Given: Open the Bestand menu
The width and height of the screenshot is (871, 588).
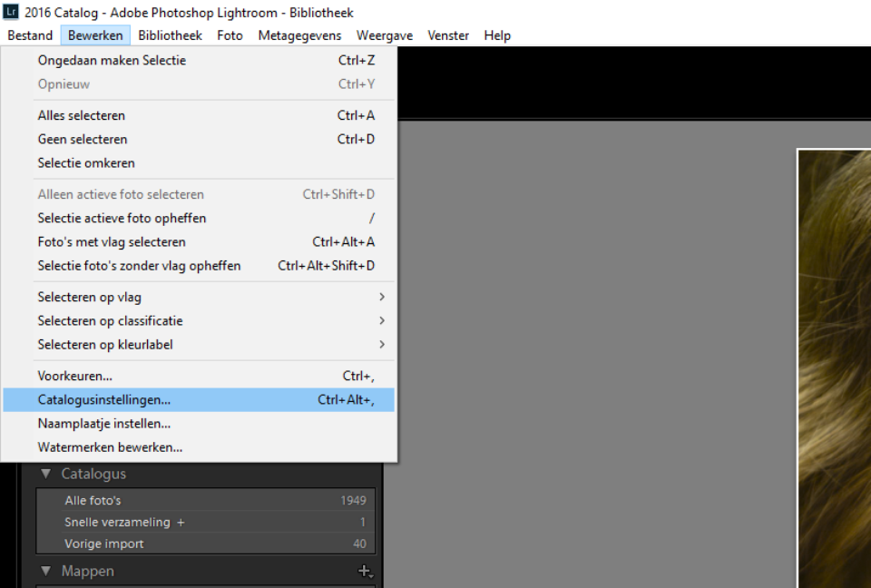Looking at the screenshot, I should click(x=30, y=35).
